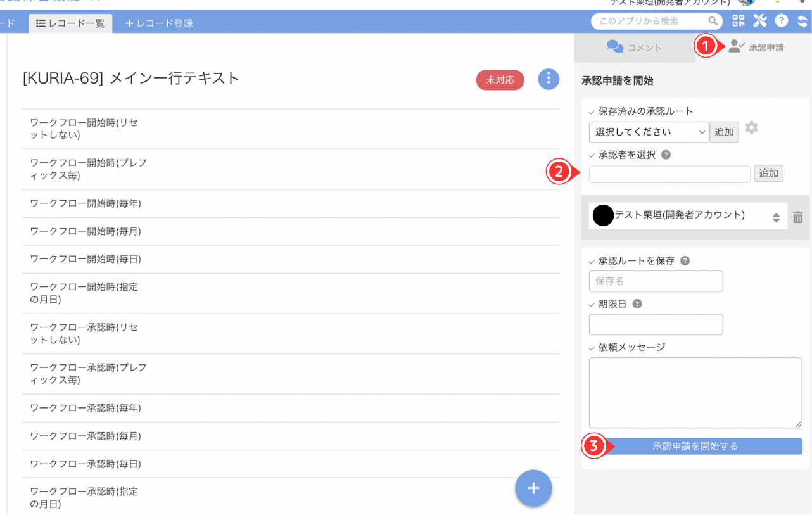Switch to the コメント tab

(632, 46)
